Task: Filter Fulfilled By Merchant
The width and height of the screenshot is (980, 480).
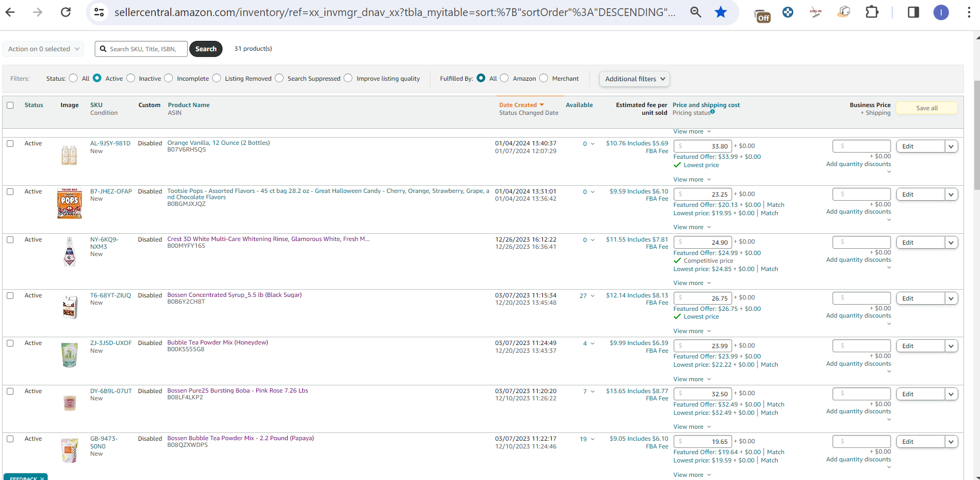Action: [x=544, y=78]
